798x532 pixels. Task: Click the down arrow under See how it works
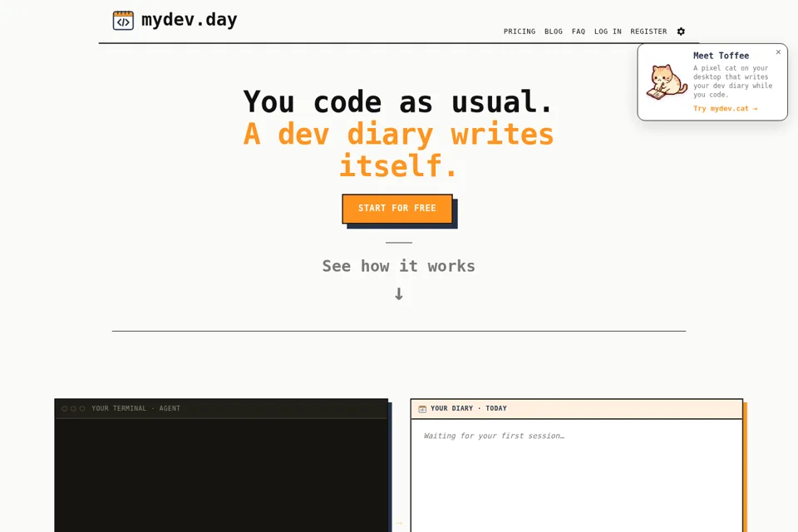point(399,293)
